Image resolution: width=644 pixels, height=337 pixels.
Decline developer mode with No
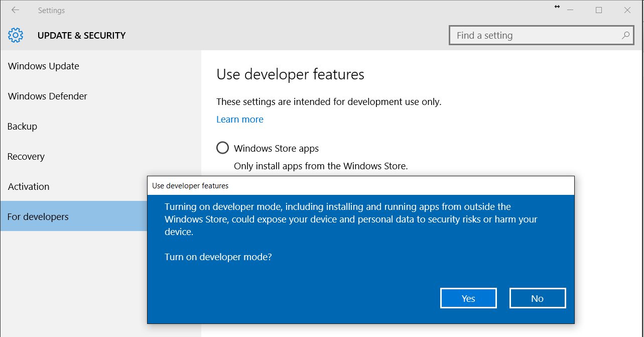pos(538,298)
